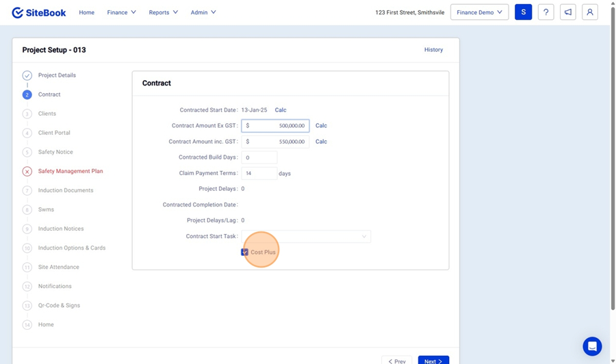Click the Project Details completed checkmark icon
The image size is (616, 364).
point(27,75)
